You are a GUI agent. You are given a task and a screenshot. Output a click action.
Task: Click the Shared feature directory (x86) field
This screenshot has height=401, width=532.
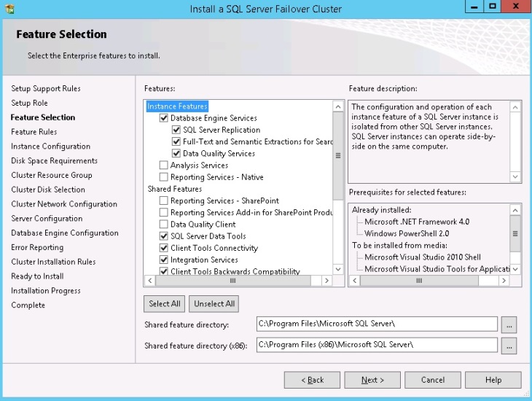point(377,345)
